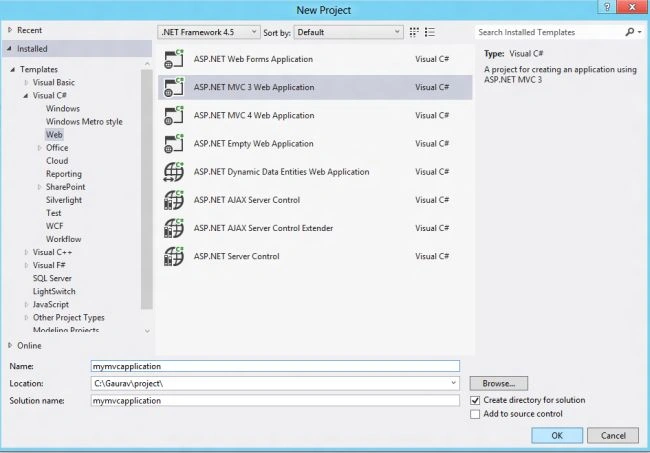Screen dimensions: 650x453
Task: Expand the Visual C++ node
Action: pos(26,252)
